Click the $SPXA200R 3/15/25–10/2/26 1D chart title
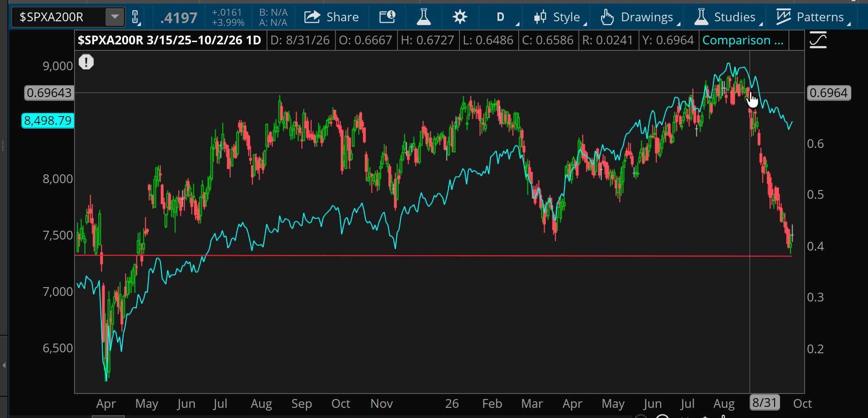Viewport: 868px width, 418px height. pos(169,41)
